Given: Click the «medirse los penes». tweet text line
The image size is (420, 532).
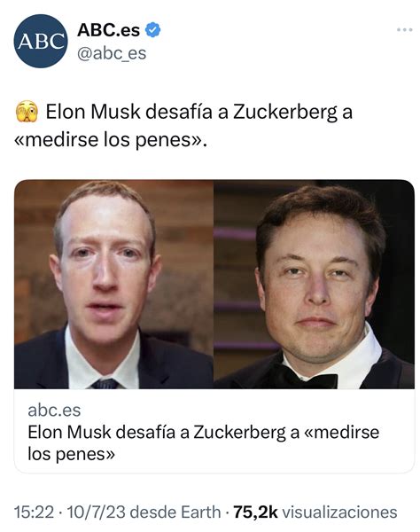Looking at the screenshot, I should [x=111, y=140].
